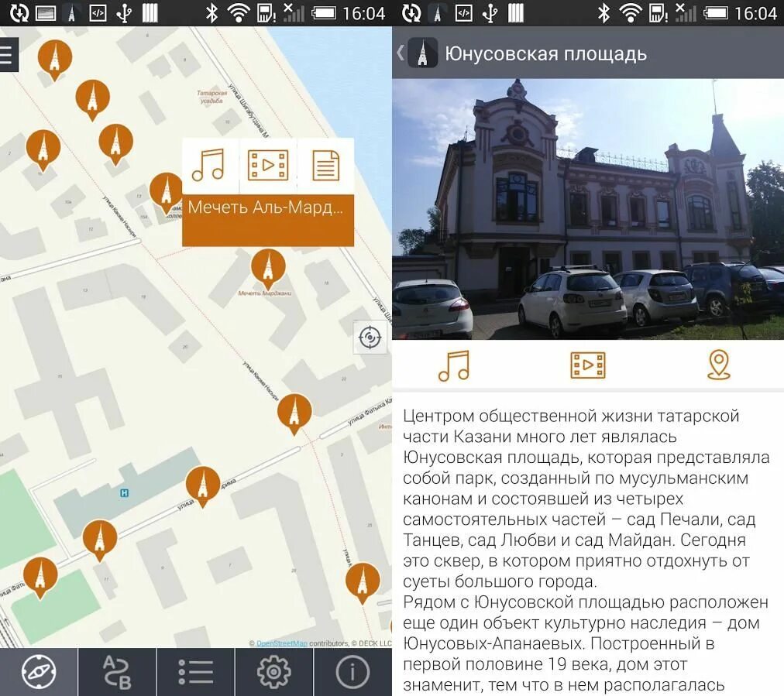
Task: Open the A-to-B routes tab
Action: coord(117,671)
